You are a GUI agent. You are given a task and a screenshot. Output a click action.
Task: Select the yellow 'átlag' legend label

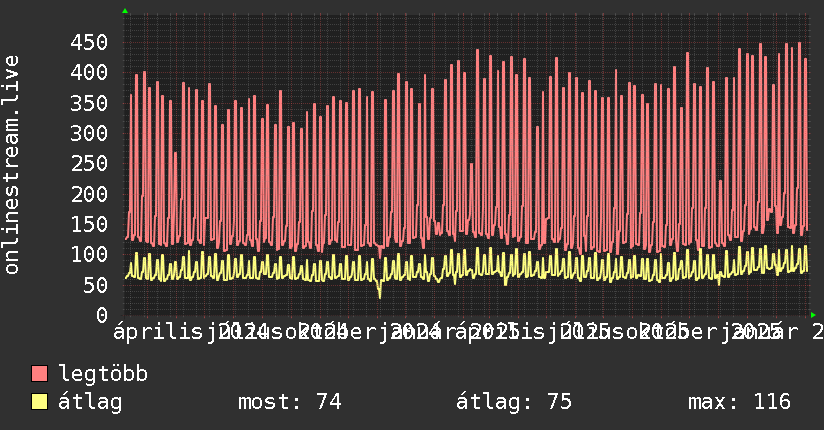[90, 402]
